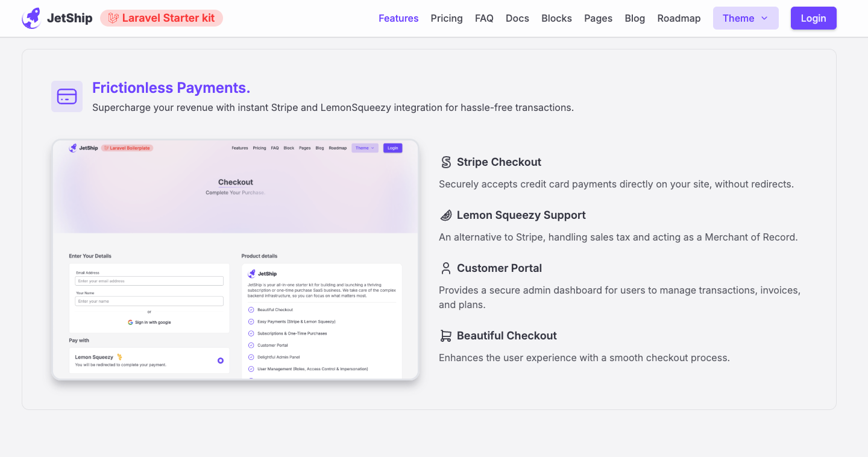Click the Login button
This screenshot has height=457, width=868.
coord(813,18)
